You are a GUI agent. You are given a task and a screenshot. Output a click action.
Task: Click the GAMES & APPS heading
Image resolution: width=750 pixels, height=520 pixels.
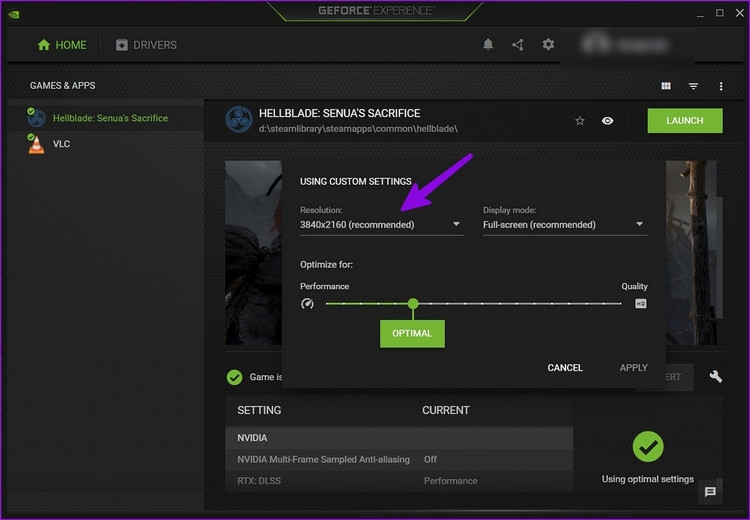point(63,86)
